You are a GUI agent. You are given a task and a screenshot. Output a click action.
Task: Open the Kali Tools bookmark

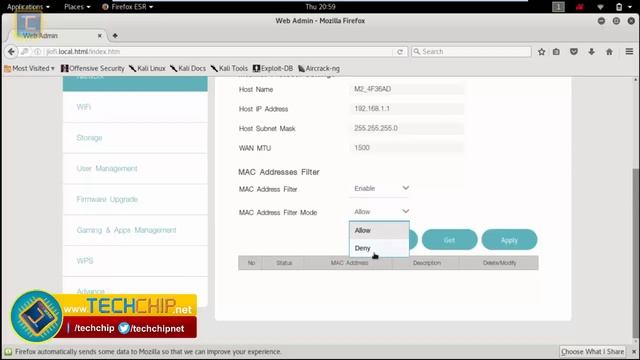click(229, 69)
